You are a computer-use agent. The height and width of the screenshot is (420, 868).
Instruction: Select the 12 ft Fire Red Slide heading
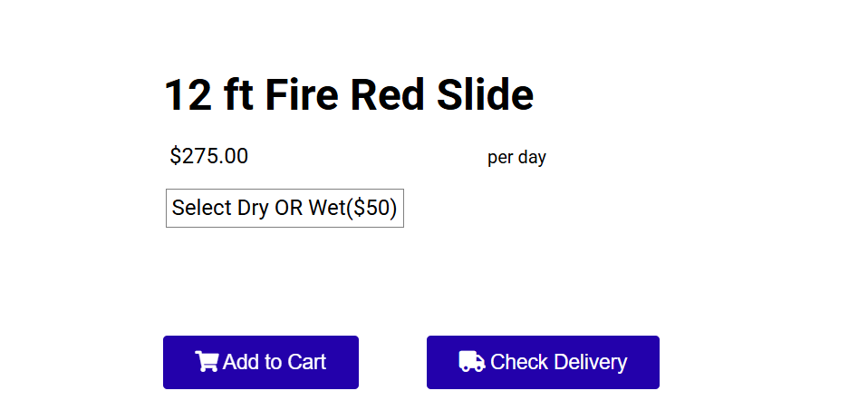coord(350,94)
